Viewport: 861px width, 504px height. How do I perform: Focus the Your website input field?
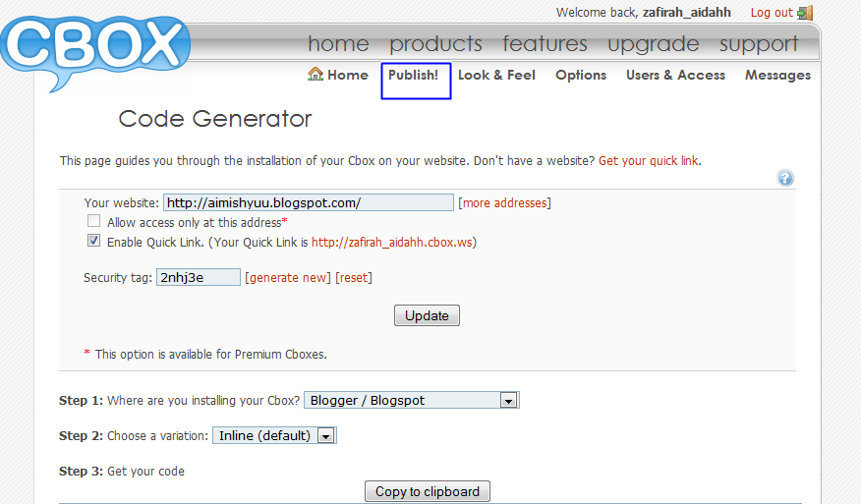[x=309, y=202]
